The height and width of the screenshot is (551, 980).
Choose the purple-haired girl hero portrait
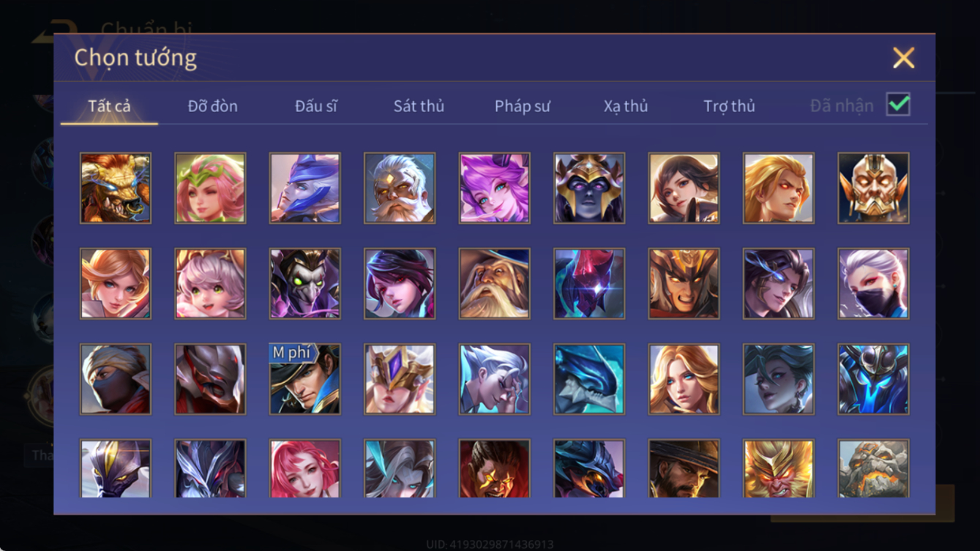tap(494, 188)
